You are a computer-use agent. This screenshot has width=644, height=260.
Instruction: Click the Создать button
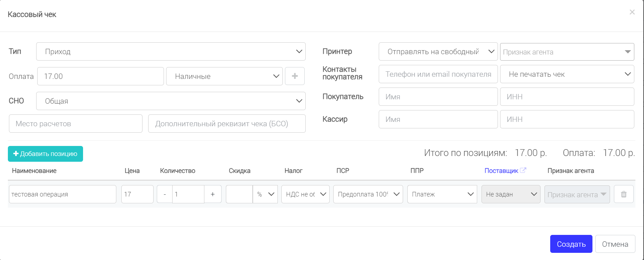pos(571,244)
